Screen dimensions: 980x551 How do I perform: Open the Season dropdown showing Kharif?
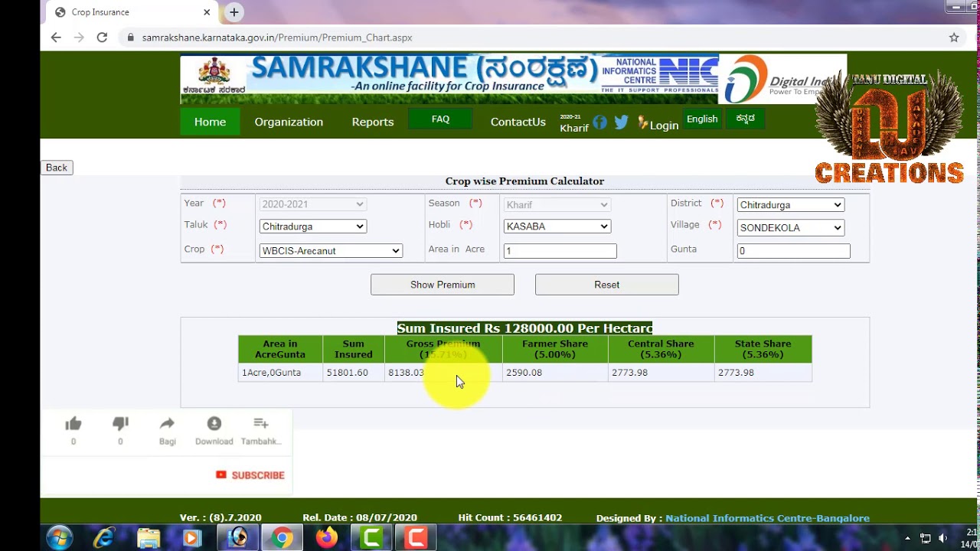(557, 204)
